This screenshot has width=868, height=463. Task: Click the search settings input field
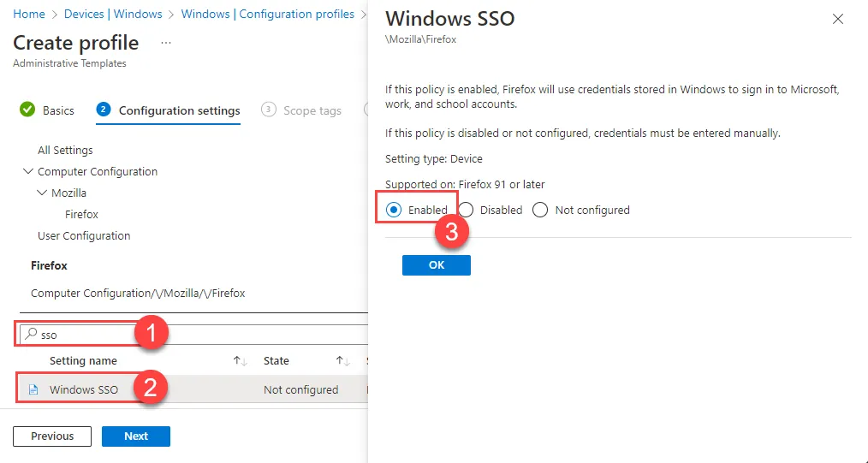[x=193, y=334]
